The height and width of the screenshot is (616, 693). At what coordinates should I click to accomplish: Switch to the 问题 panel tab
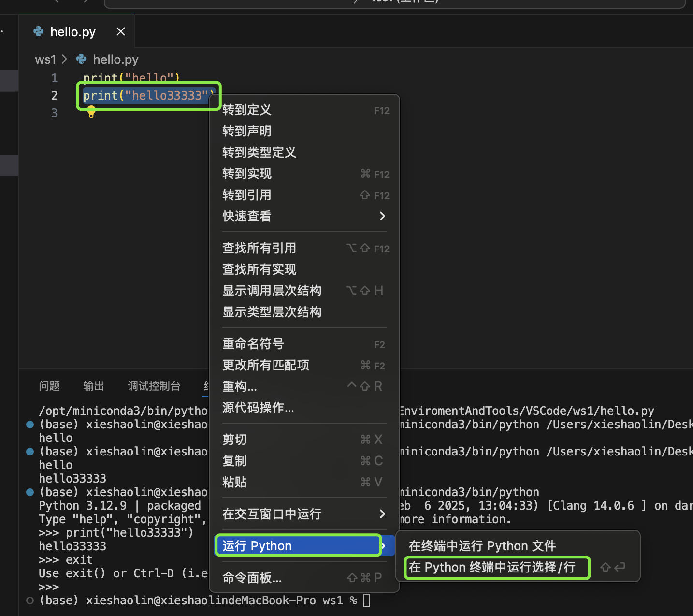[49, 386]
